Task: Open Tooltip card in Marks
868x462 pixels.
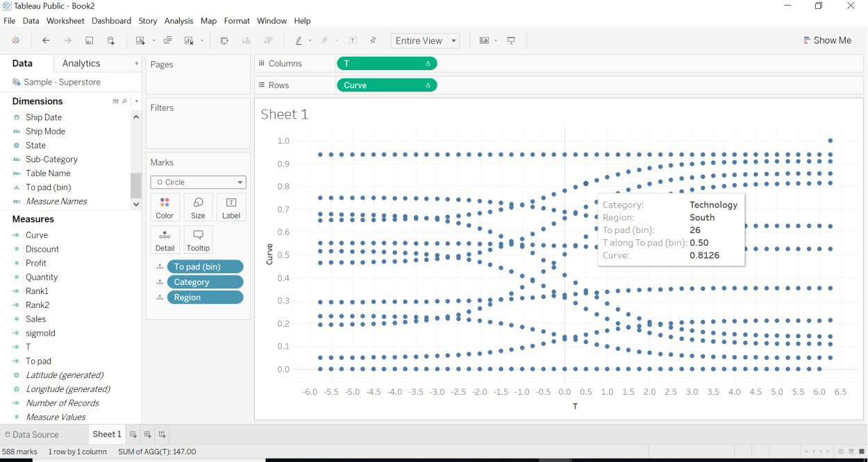Action: point(198,239)
